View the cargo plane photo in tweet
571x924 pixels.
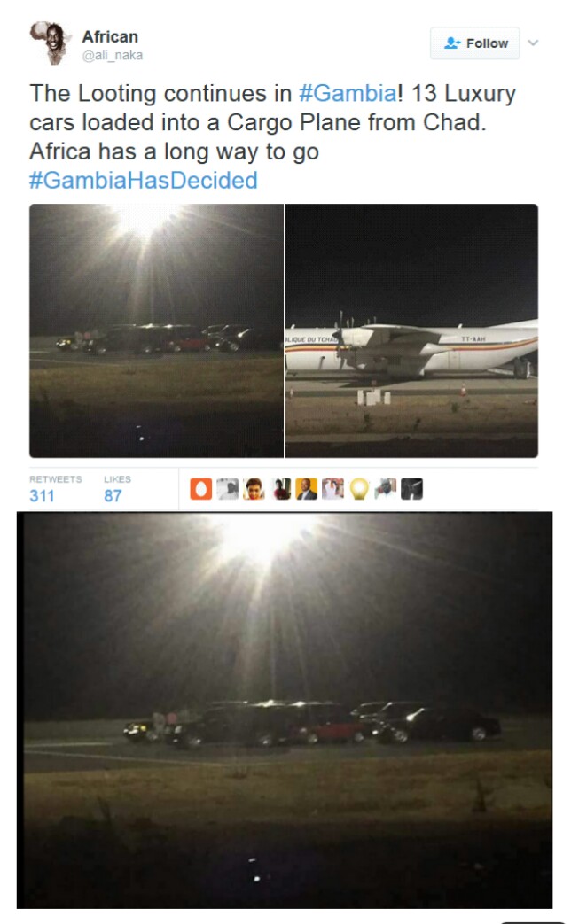(x=411, y=330)
